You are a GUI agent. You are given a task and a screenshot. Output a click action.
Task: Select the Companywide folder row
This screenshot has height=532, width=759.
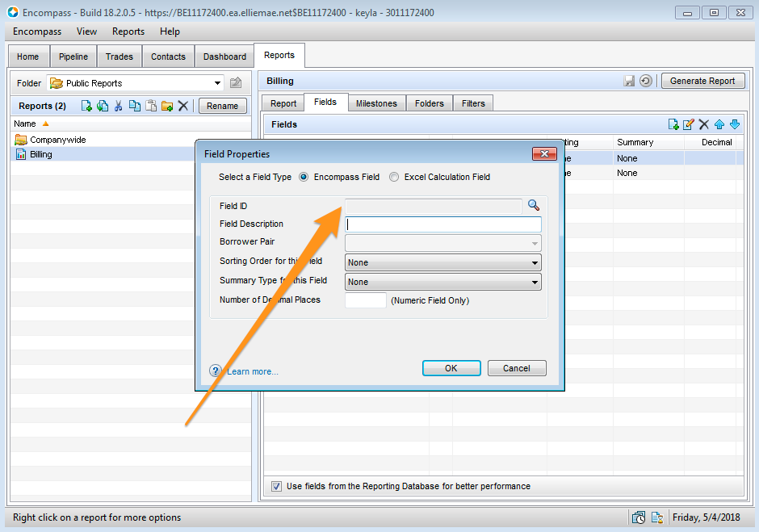(x=131, y=140)
